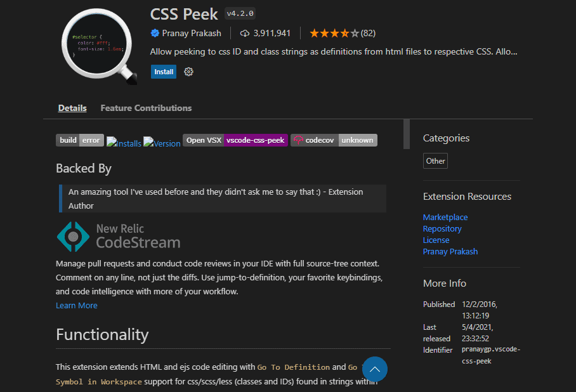
Task: Click the broken Version badge image
Action: coord(162,143)
